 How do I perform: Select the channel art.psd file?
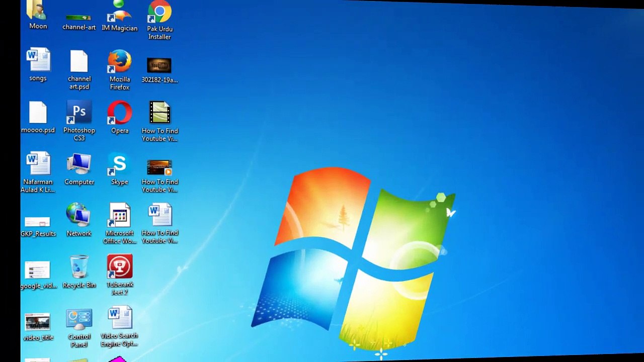tap(79, 69)
